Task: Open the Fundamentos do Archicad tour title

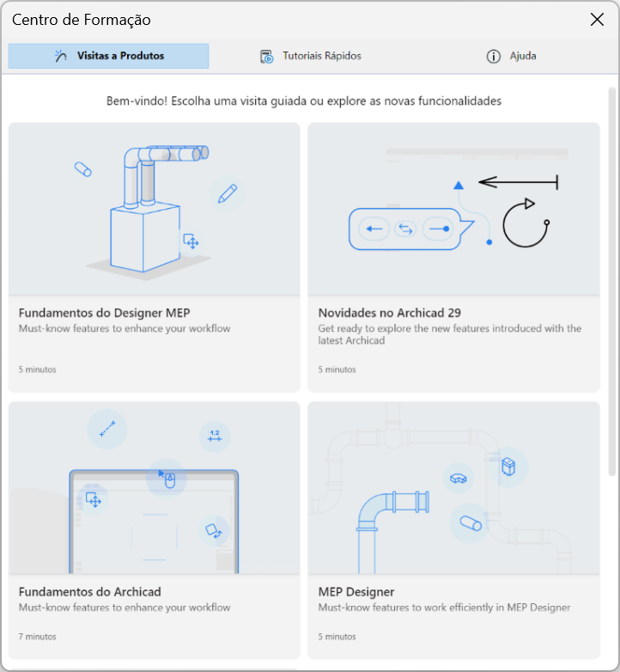Action: click(x=90, y=592)
